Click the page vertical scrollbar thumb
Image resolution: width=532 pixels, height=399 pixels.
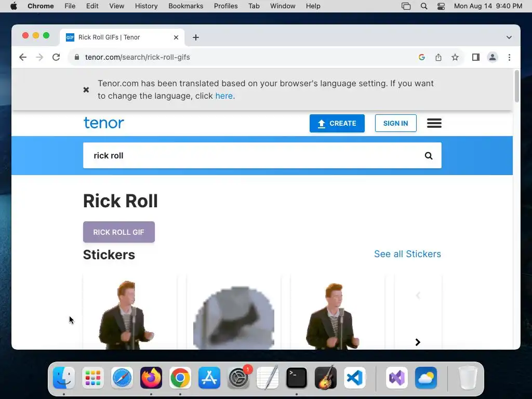(x=517, y=86)
